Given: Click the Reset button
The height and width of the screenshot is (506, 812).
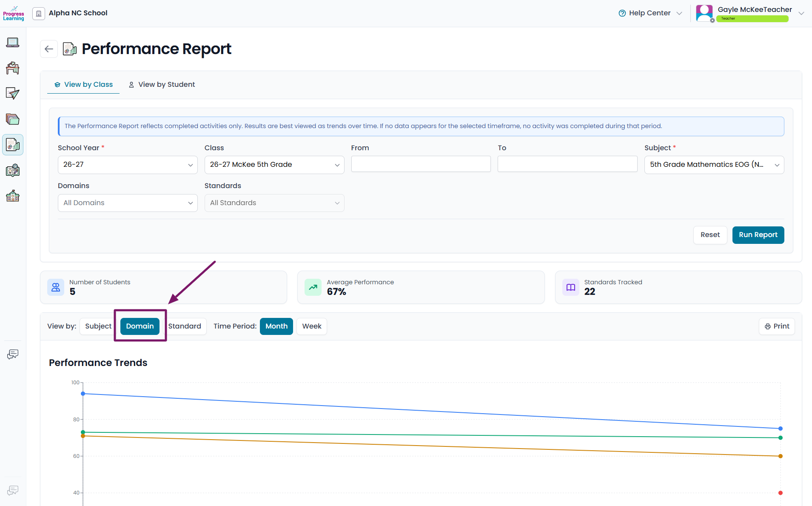Looking at the screenshot, I should tap(710, 235).
